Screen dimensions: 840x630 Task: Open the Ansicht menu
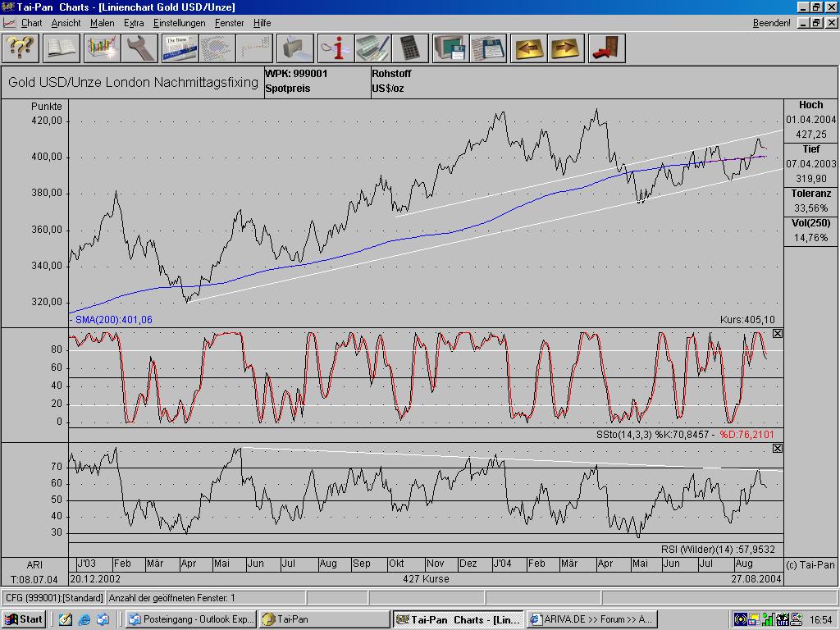(66, 23)
